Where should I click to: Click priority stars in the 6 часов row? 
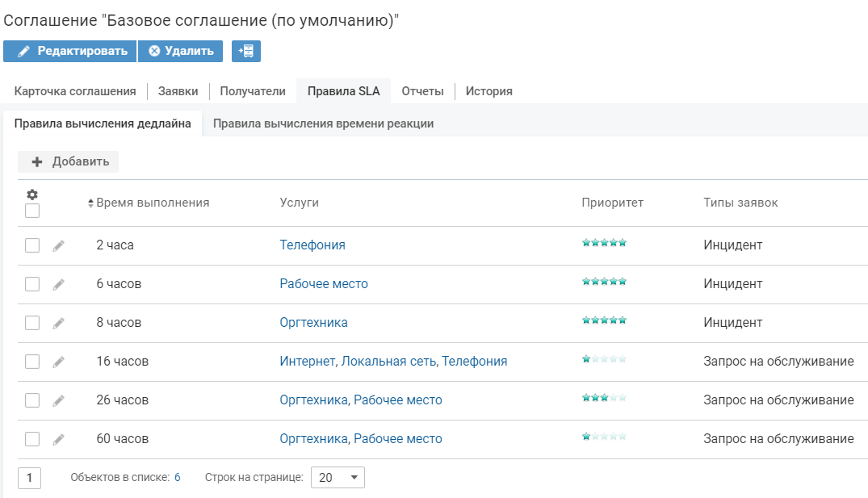click(604, 281)
